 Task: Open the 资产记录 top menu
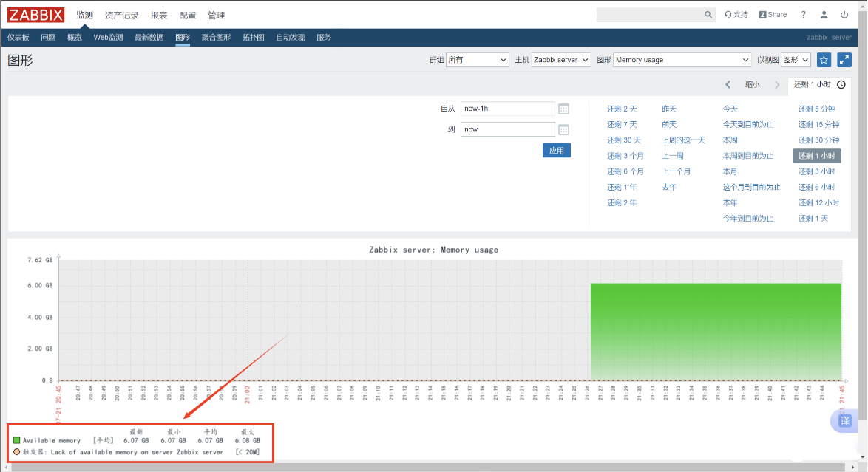pyautogui.click(x=122, y=15)
